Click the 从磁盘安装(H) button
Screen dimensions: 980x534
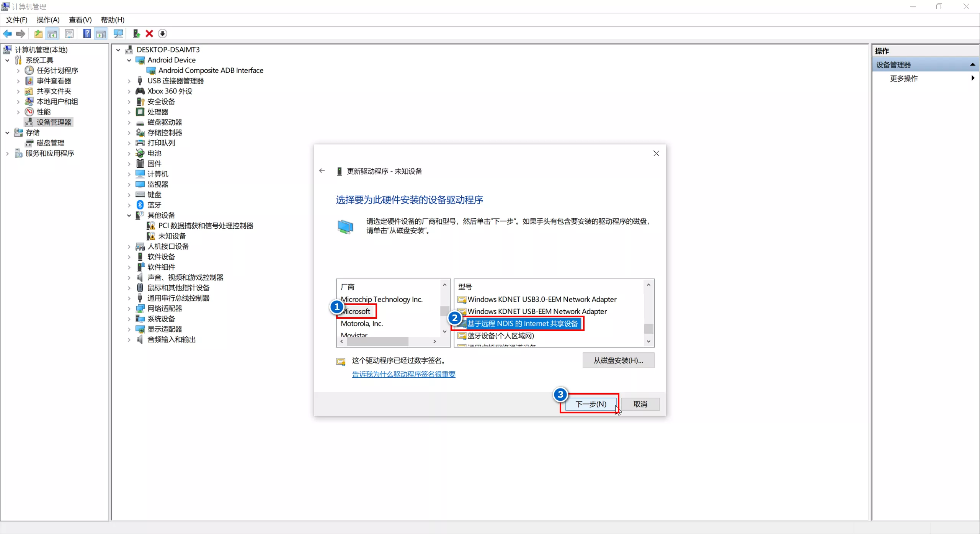pyautogui.click(x=618, y=360)
